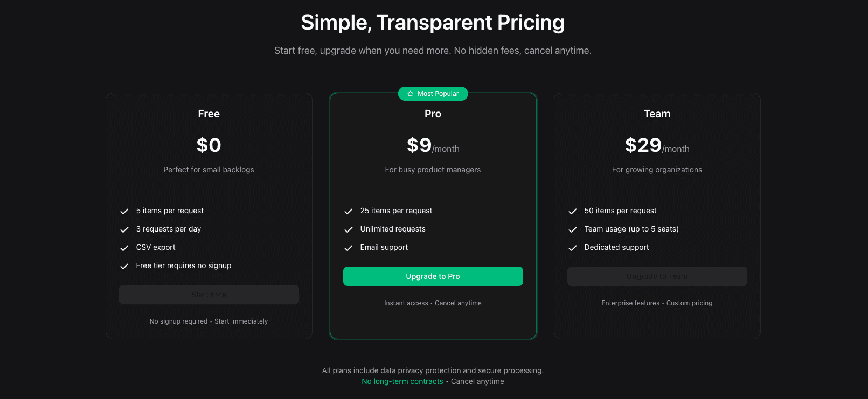Viewport: 868px width, 399px height.
Task: Click the green Upgrade to Pro button
Action: 433,276
